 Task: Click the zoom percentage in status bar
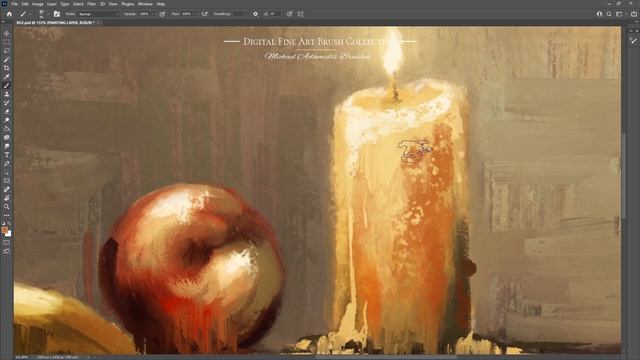click(21, 357)
